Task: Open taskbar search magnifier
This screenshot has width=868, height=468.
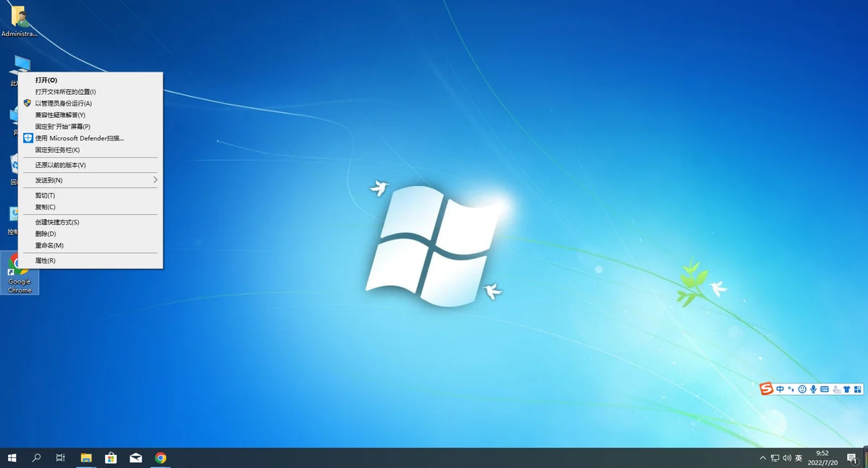Action: pos(37,458)
